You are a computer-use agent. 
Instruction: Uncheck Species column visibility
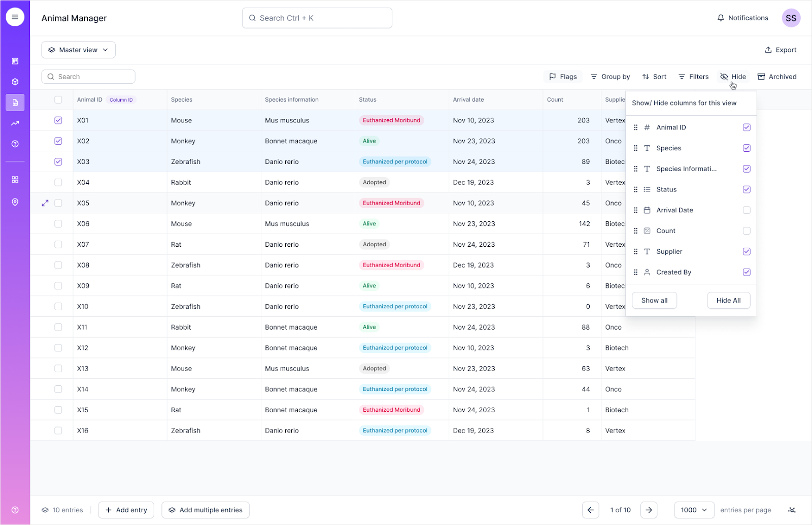(747, 148)
